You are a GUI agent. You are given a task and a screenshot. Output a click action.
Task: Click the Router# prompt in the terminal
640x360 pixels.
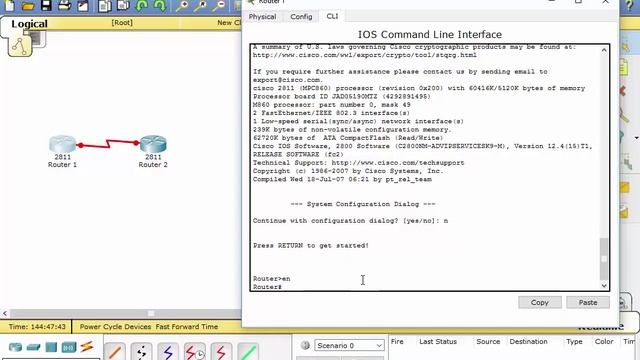[267, 287]
